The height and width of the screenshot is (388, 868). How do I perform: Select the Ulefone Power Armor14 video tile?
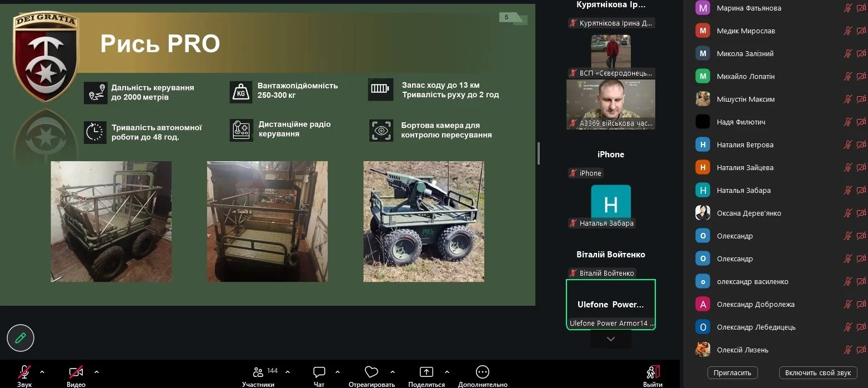[x=611, y=305]
